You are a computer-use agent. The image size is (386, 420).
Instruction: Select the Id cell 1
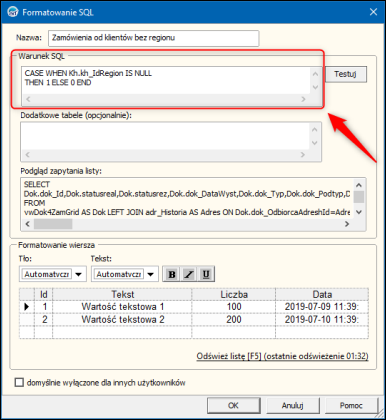(x=44, y=307)
